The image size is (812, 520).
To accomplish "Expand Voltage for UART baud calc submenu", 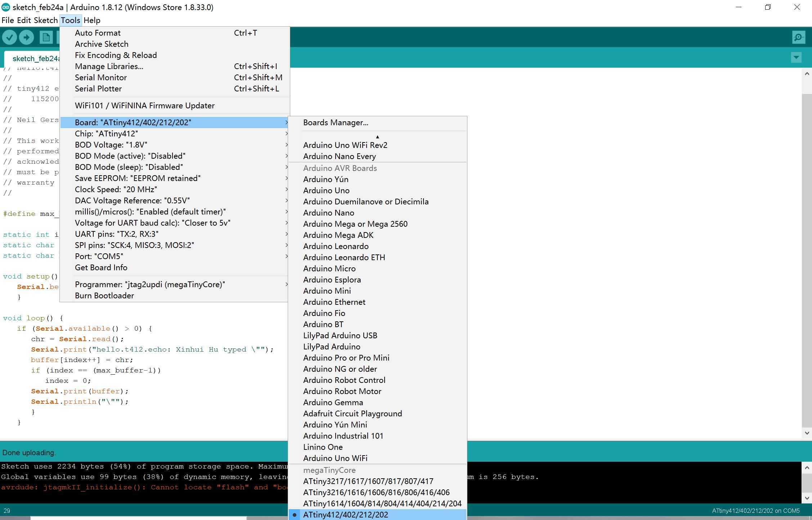I will (x=175, y=223).
